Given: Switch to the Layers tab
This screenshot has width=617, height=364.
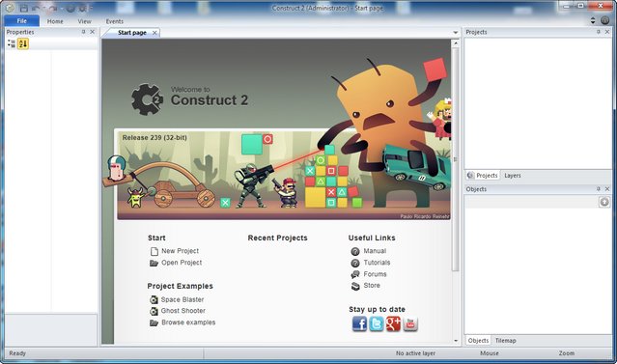Looking at the screenshot, I should point(513,176).
